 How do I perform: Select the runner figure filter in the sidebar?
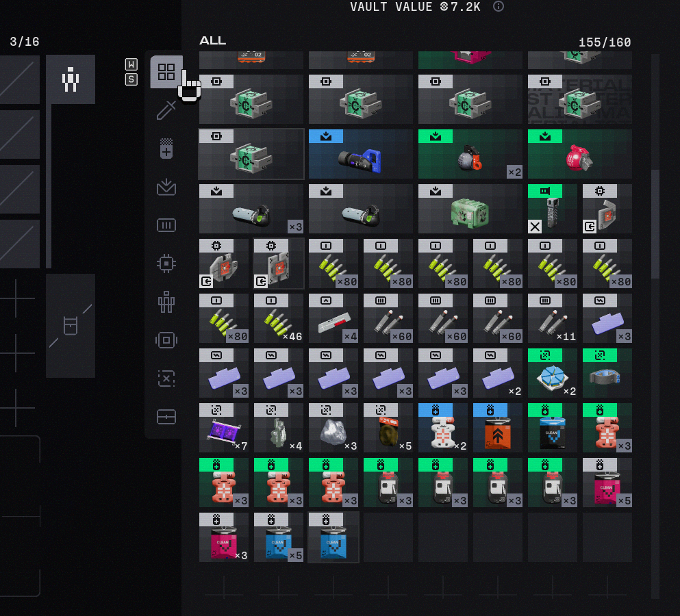[166, 302]
